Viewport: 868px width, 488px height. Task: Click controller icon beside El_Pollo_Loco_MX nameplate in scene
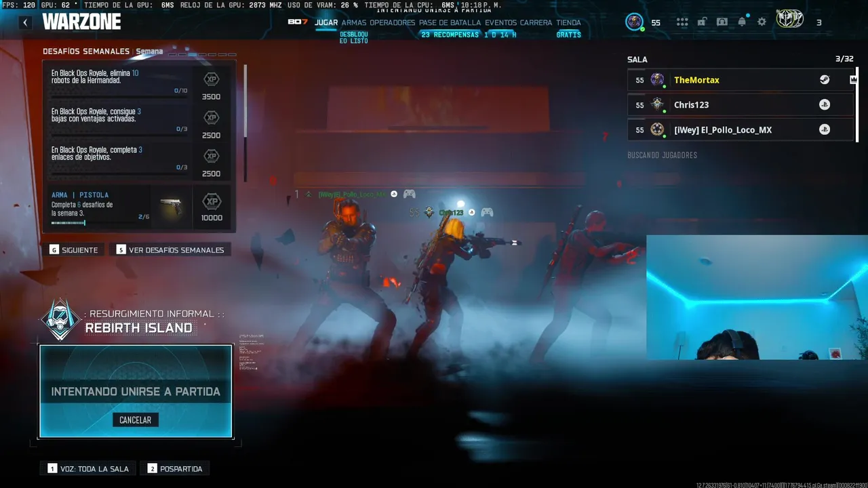[x=409, y=194]
